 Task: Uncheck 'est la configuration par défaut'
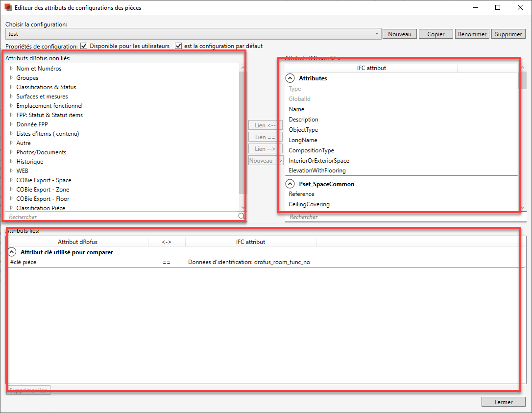point(178,46)
